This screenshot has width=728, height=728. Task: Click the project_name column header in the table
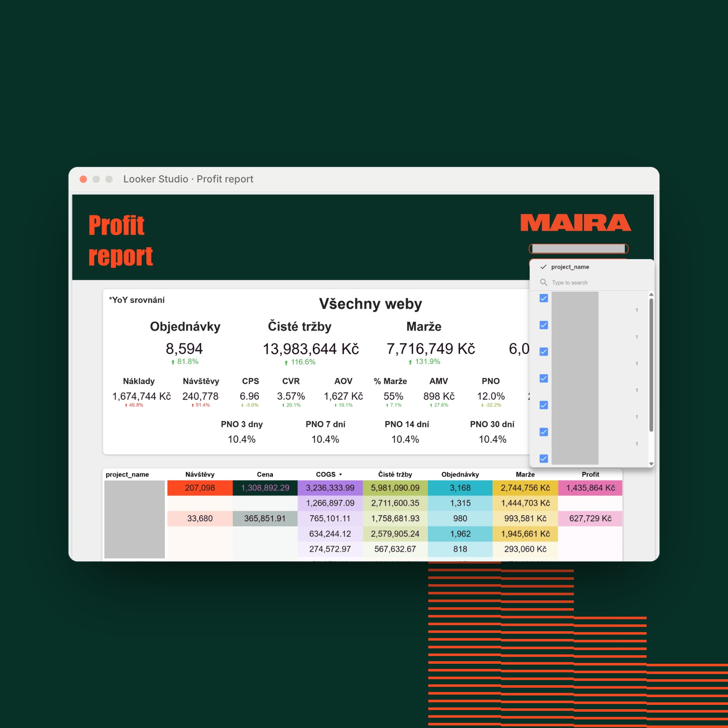[127, 474]
